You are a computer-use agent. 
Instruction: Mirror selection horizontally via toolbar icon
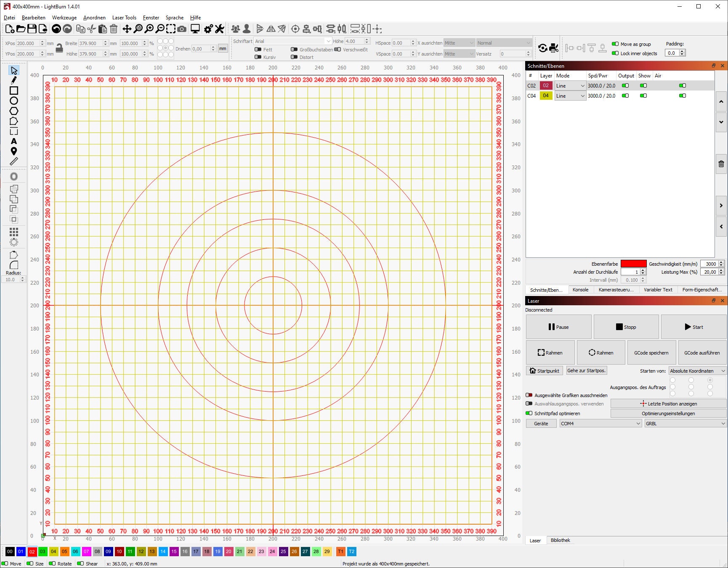coord(271,29)
